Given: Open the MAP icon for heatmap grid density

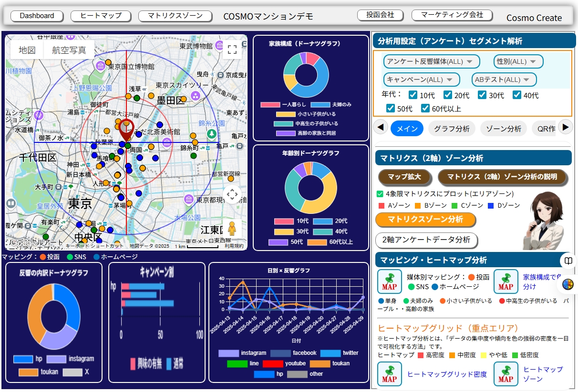Looking at the screenshot, I should (389, 374).
